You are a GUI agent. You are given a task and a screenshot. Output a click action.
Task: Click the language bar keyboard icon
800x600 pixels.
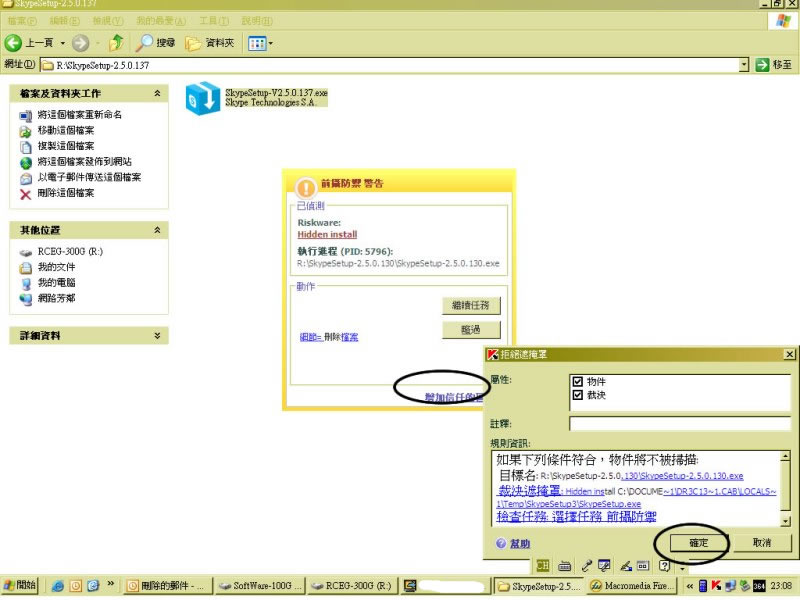pyautogui.click(x=564, y=566)
